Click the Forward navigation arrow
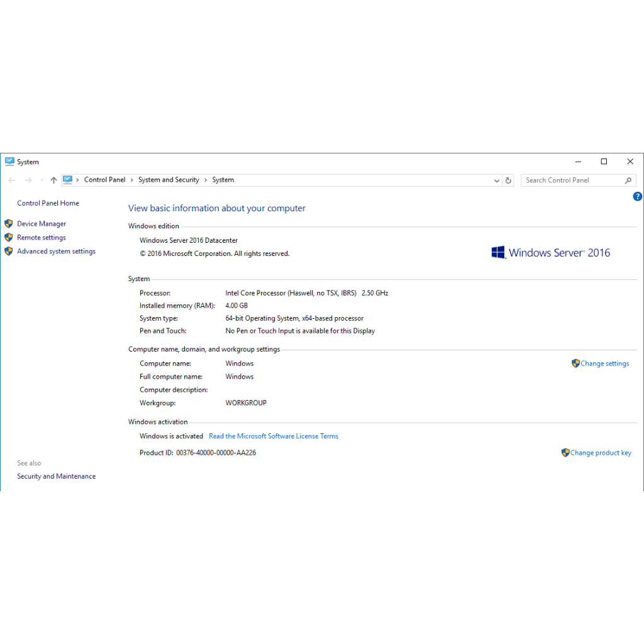The width and height of the screenshot is (644, 644). [28, 180]
